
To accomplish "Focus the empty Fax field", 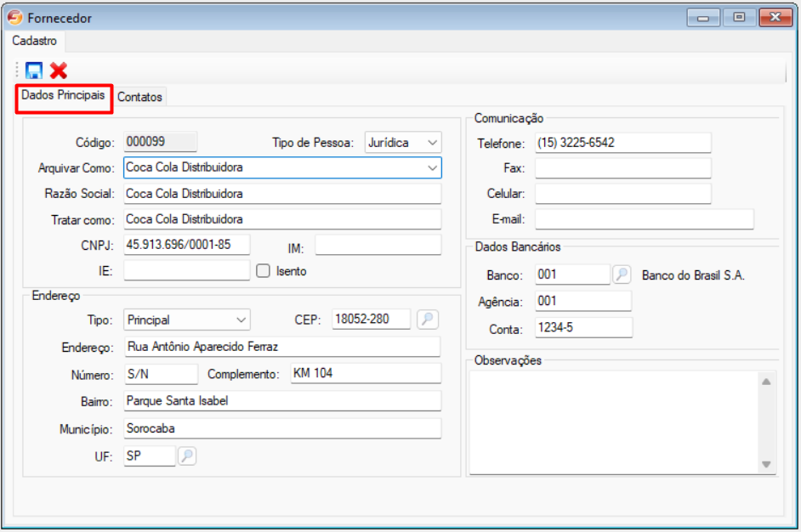I will (623, 168).
